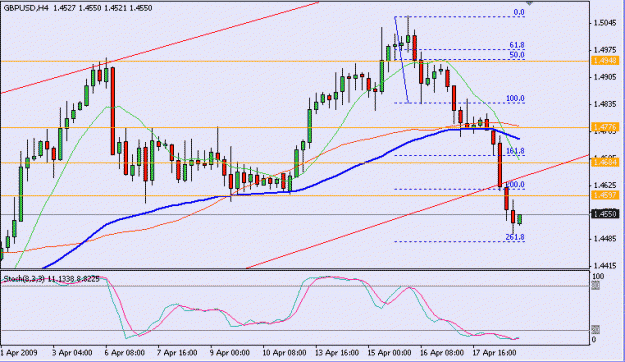Click the 16 Apr 08:00 time label
This screenshot has height=362, width=625.
point(442,353)
